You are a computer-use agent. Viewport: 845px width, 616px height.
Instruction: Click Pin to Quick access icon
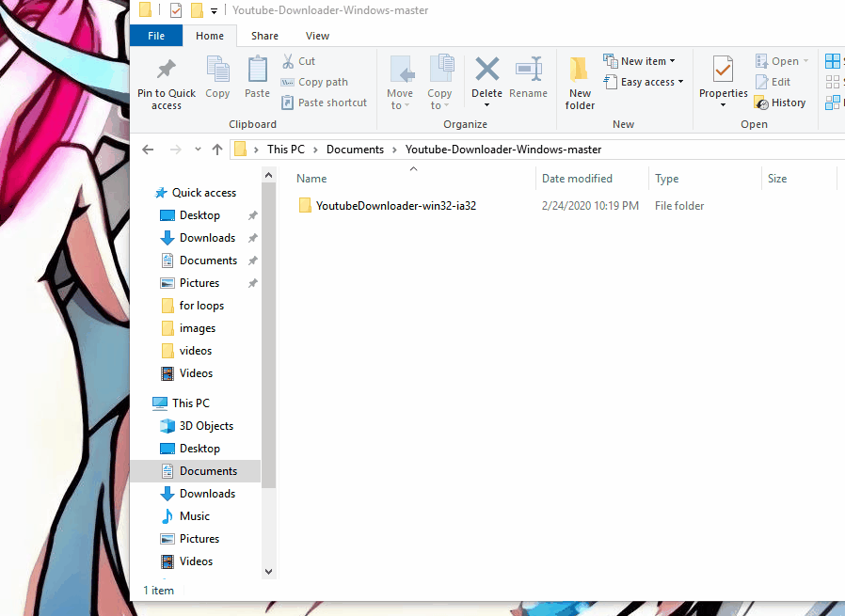pyautogui.click(x=166, y=69)
